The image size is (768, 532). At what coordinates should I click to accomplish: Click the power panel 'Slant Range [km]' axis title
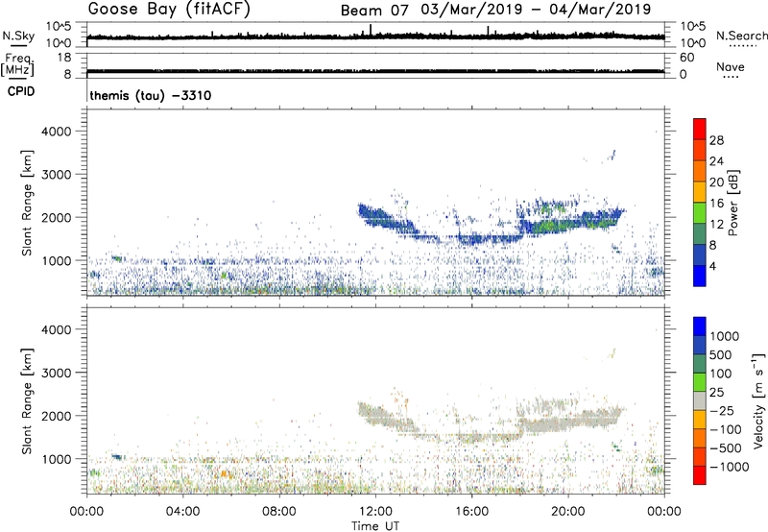pos(27,203)
